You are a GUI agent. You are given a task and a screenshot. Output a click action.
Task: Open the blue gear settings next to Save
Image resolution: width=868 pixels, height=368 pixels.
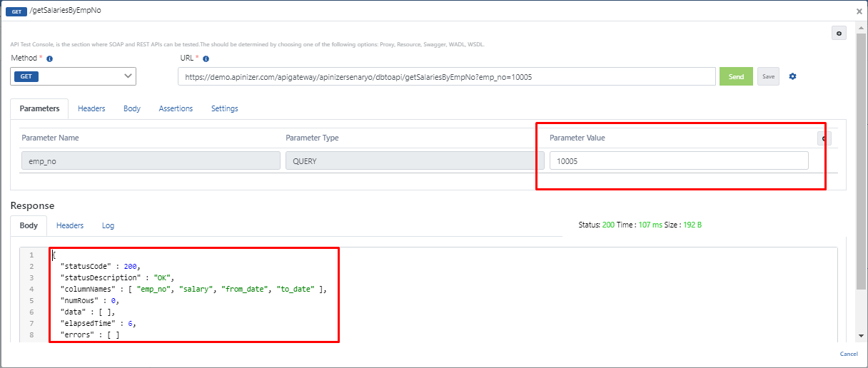pos(792,76)
